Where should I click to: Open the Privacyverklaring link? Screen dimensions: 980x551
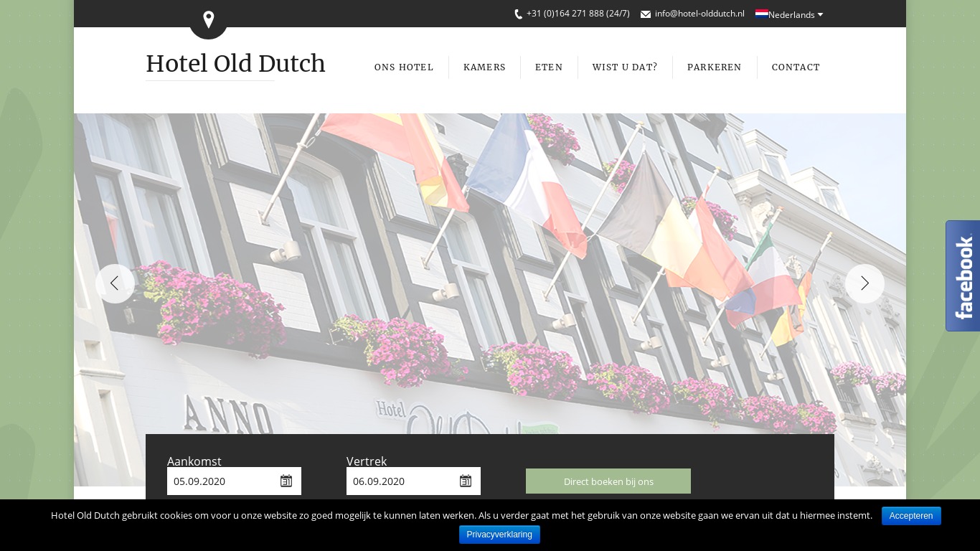(x=499, y=534)
